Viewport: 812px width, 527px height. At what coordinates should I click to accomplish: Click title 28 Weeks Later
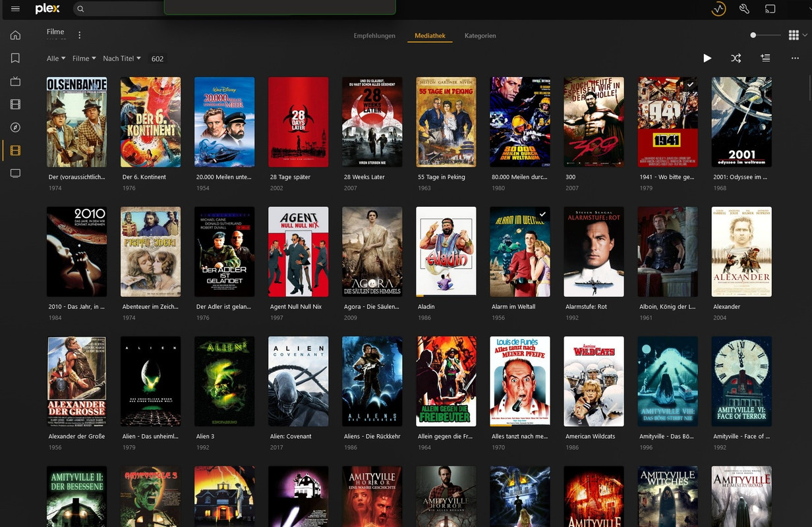point(364,177)
